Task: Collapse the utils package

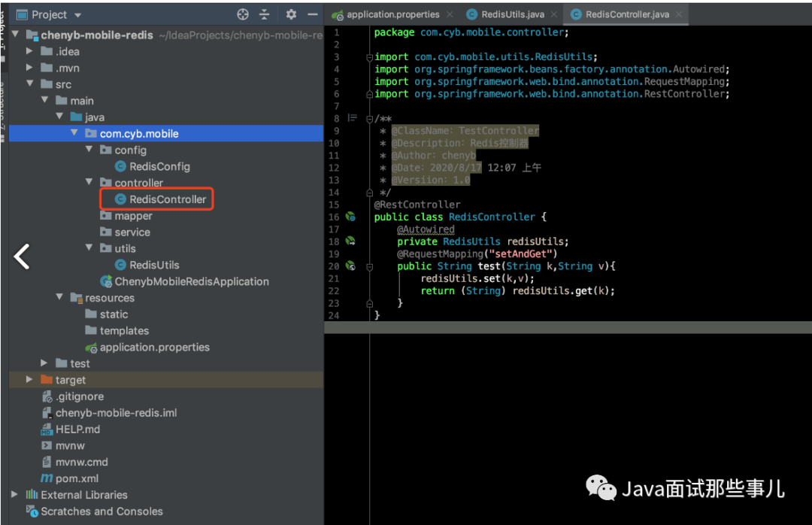Action: point(89,248)
